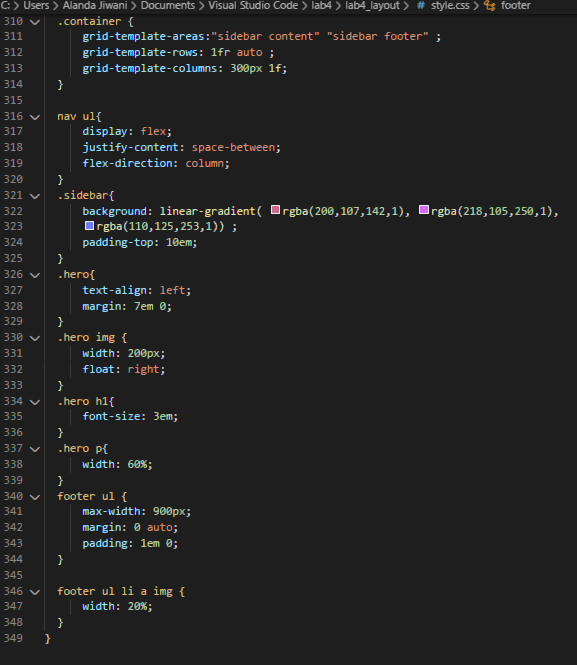The height and width of the screenshot is (665, 577).
Task: Click the "sidebar content" string value
Action: click(265, 37)
